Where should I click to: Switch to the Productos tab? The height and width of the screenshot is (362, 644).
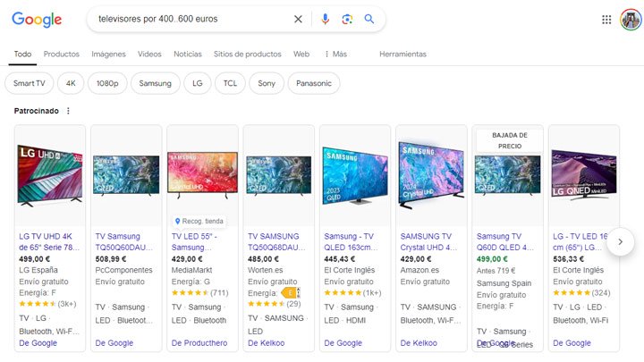pyautogui.click(x=61, y=55)
